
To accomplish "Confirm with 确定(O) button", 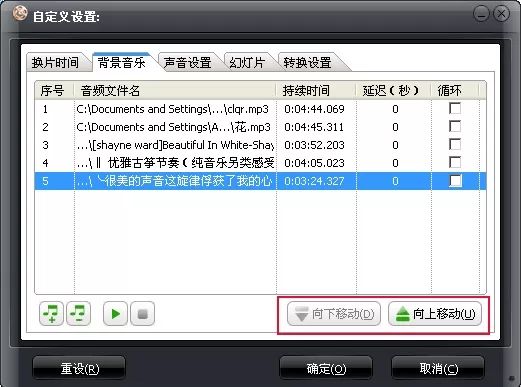I will tap(326, 368).
